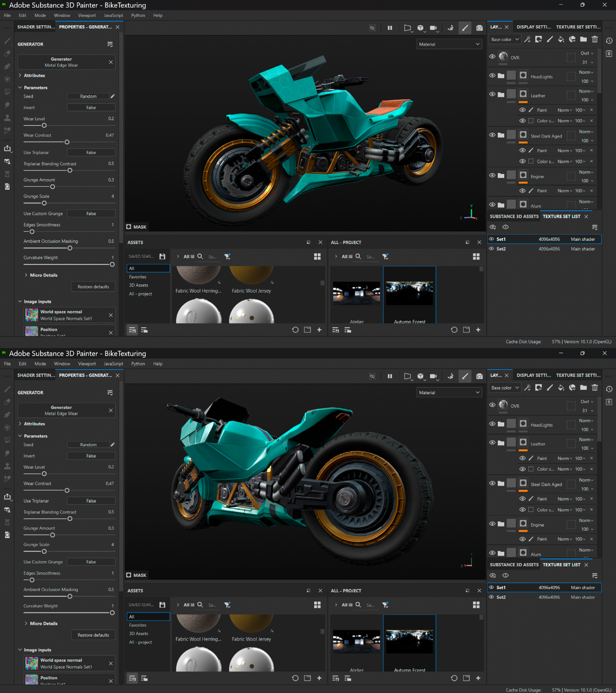
Task: Add a folder in top window Layers panel
Action: click(x=584, y=39)
